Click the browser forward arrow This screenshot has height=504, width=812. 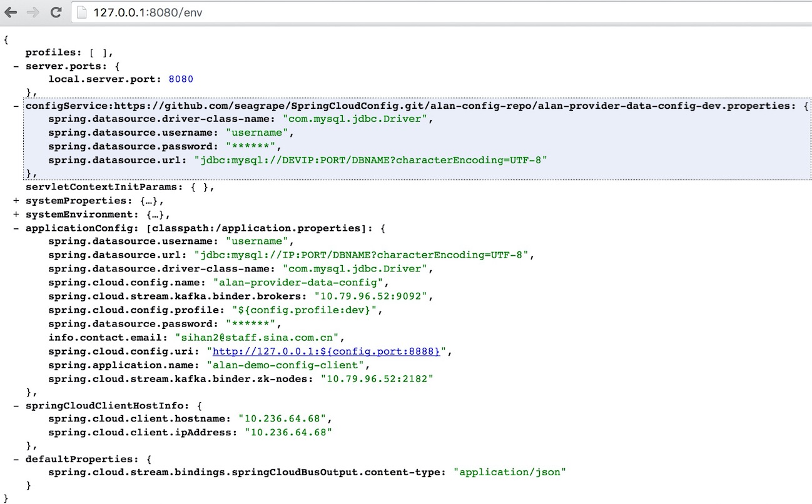pyautogui.click(x=33, y=13)
